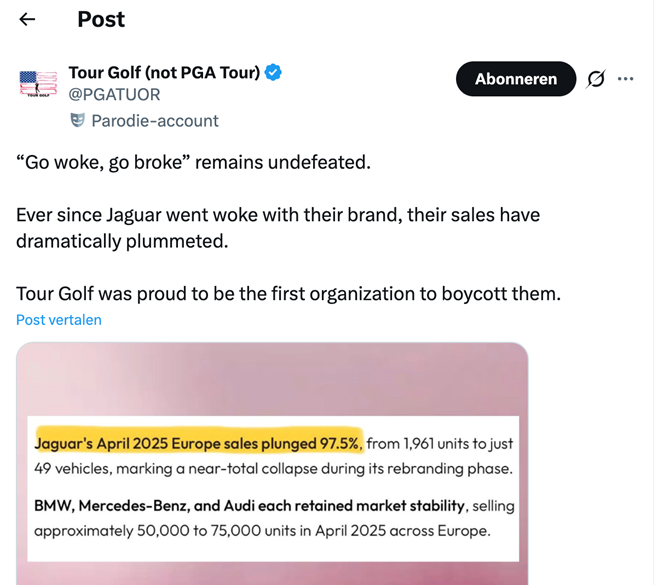
Task: Click the "approximately 50,000 to 75,000 units" line
Action: click(262, 530)
